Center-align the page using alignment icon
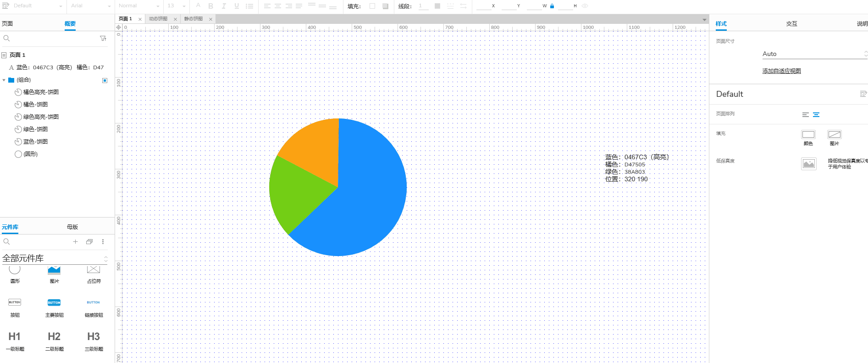 point(816,115)
